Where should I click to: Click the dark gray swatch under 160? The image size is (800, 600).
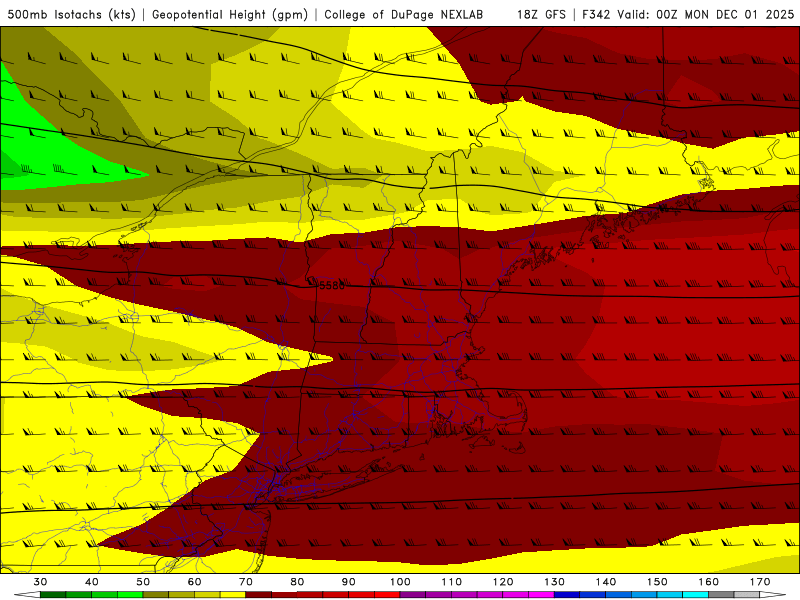(x=721, y=595)
